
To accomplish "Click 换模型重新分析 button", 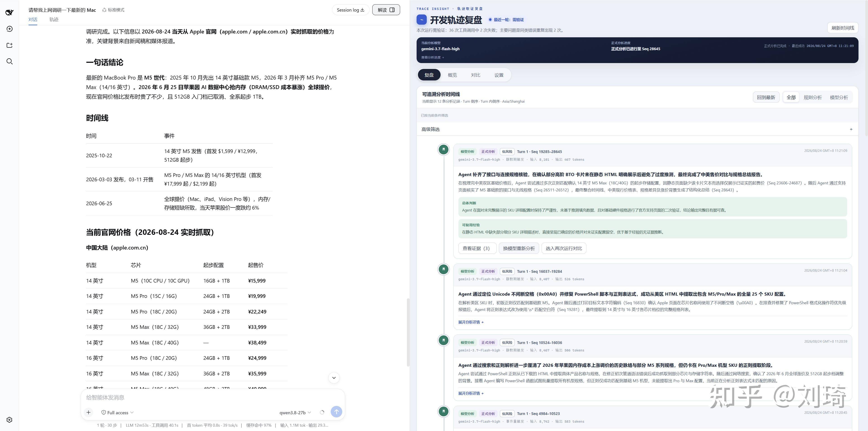I will pos(519,248).
